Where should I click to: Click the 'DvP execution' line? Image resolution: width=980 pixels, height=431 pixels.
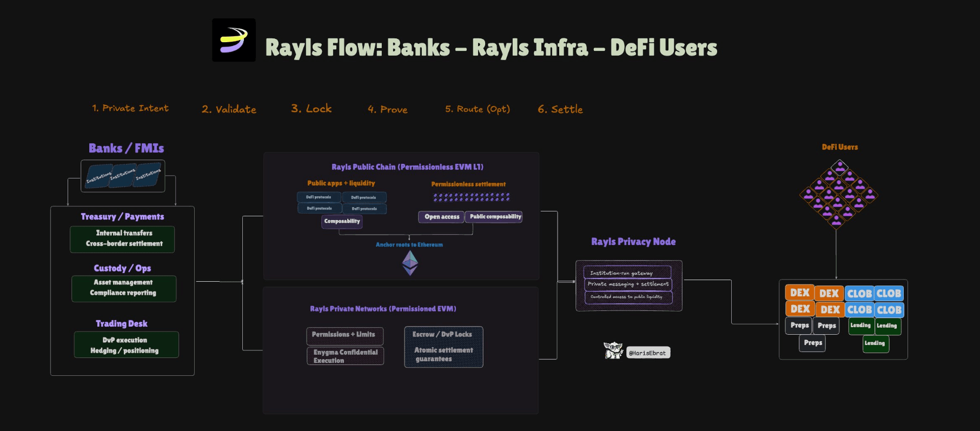point(125,340)
